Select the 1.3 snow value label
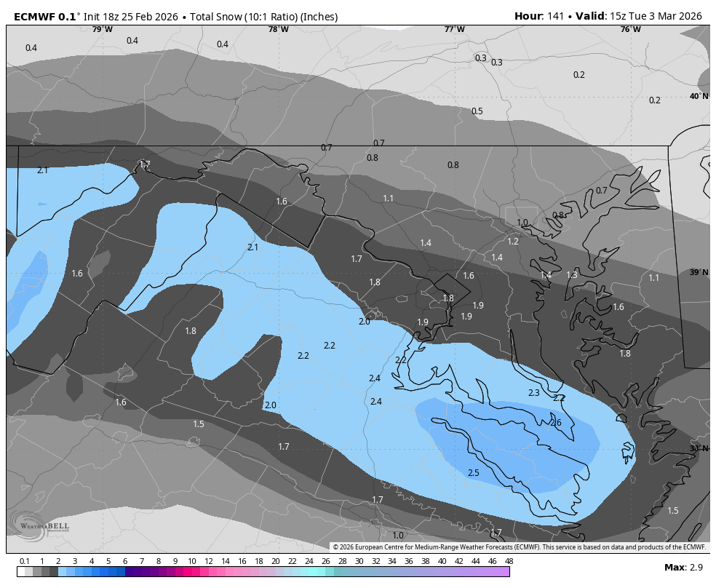The width and height of the screenshot is (716, 588). pos(572,275)
